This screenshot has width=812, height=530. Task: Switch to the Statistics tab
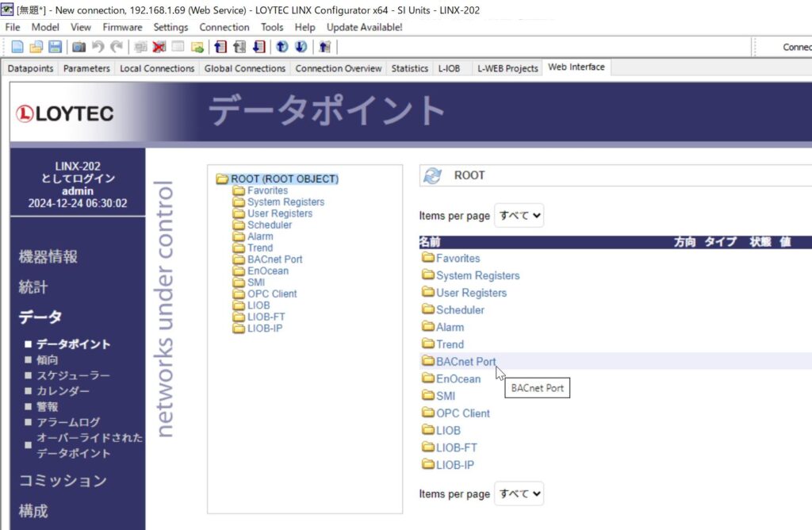(x=409, y=68)
